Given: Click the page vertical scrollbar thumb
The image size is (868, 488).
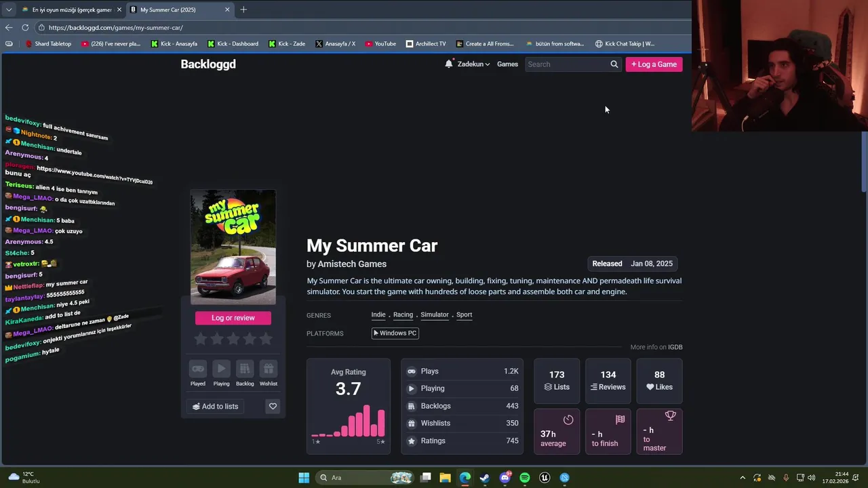Looking at the screenshot, I should (x=864, y=161).
